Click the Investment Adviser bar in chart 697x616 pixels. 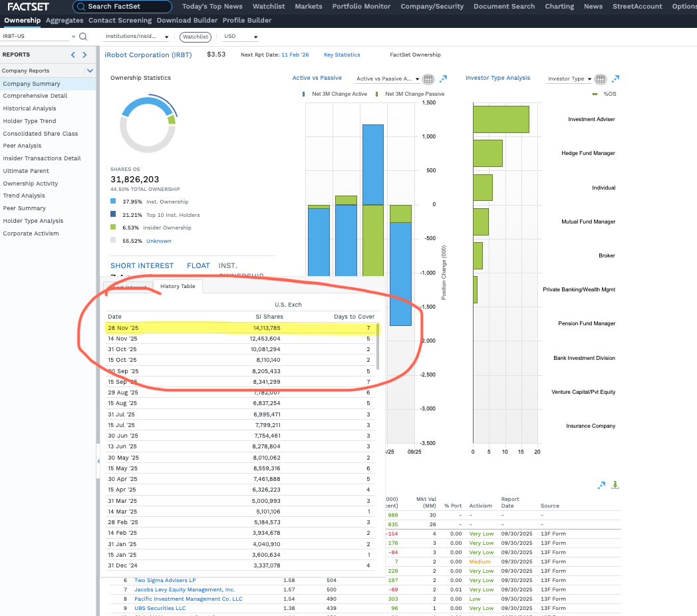501,119
